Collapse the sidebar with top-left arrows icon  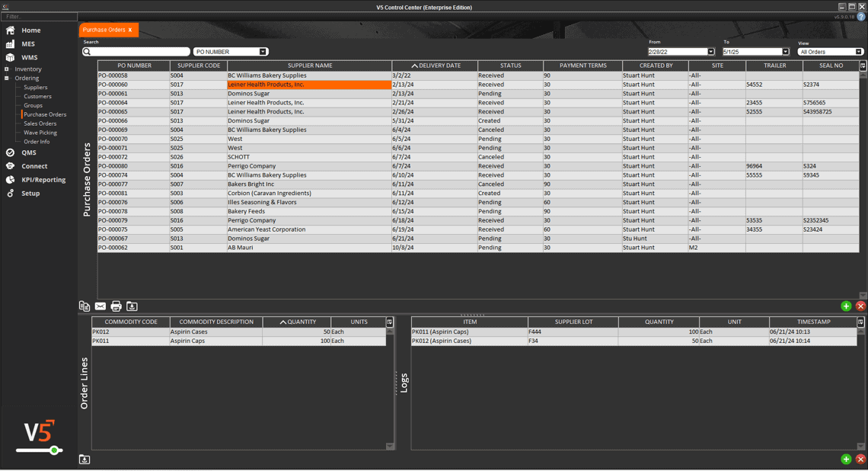pos(5,7)
